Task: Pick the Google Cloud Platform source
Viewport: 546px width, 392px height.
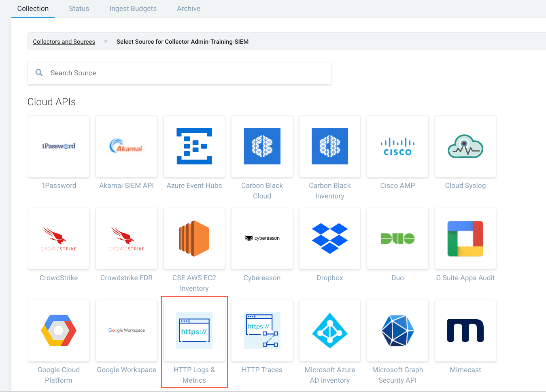Action: point(59,331)
